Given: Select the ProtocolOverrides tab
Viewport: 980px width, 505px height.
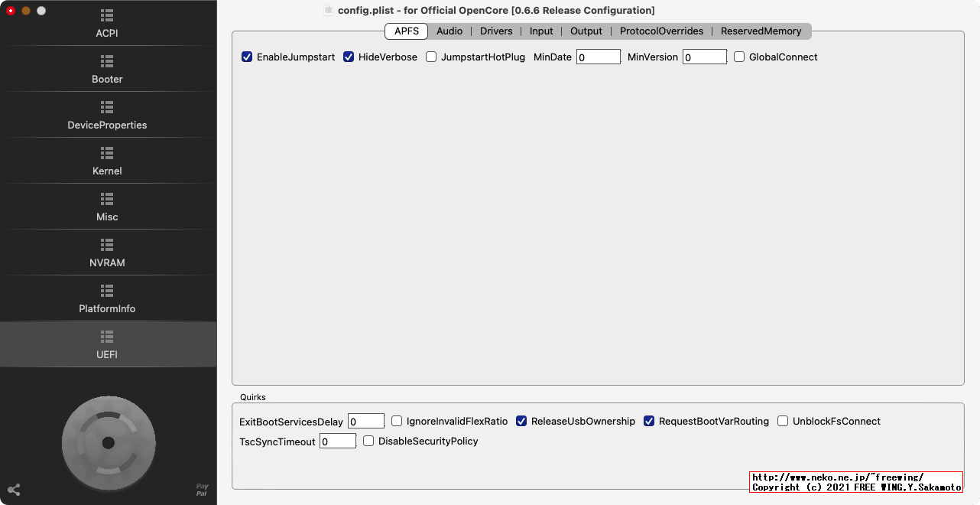Looking at the screenshot, I should click(663, 31).
